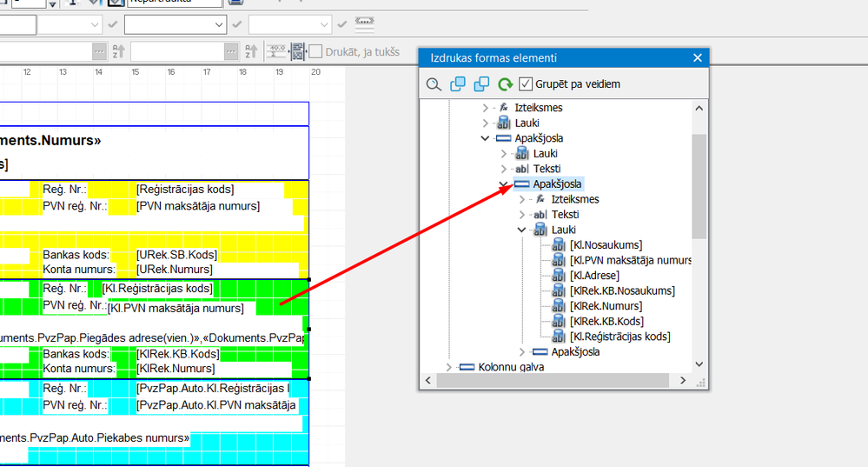
Task: Select [KlRek.KB.Nosaukums] in the tree
Action: point(622,290)
